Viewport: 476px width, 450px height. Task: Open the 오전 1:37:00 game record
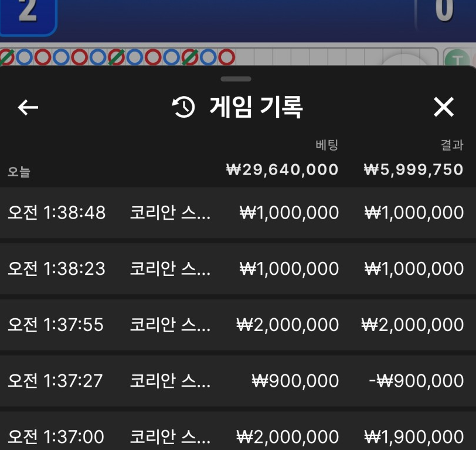point(238,431)
